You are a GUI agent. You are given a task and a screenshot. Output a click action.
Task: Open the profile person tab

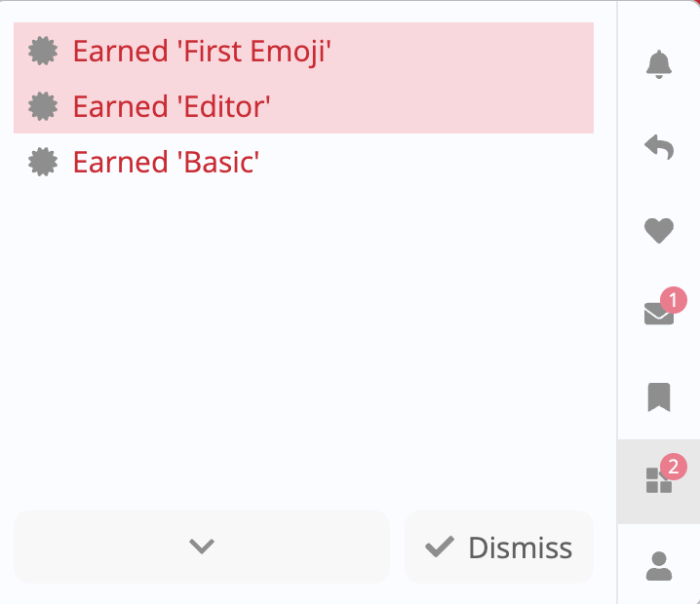coord(659,566)
